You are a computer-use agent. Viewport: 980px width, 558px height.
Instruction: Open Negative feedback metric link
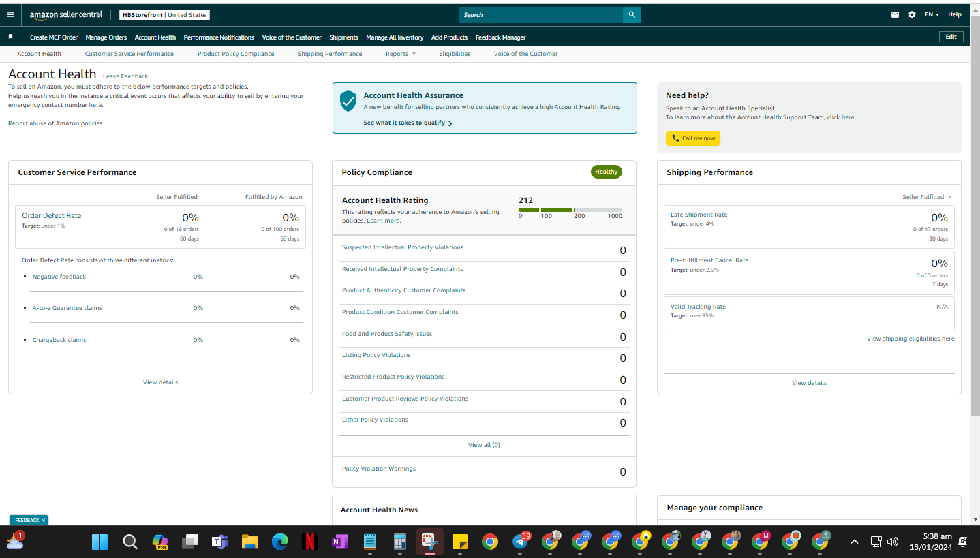click(59, 277)
